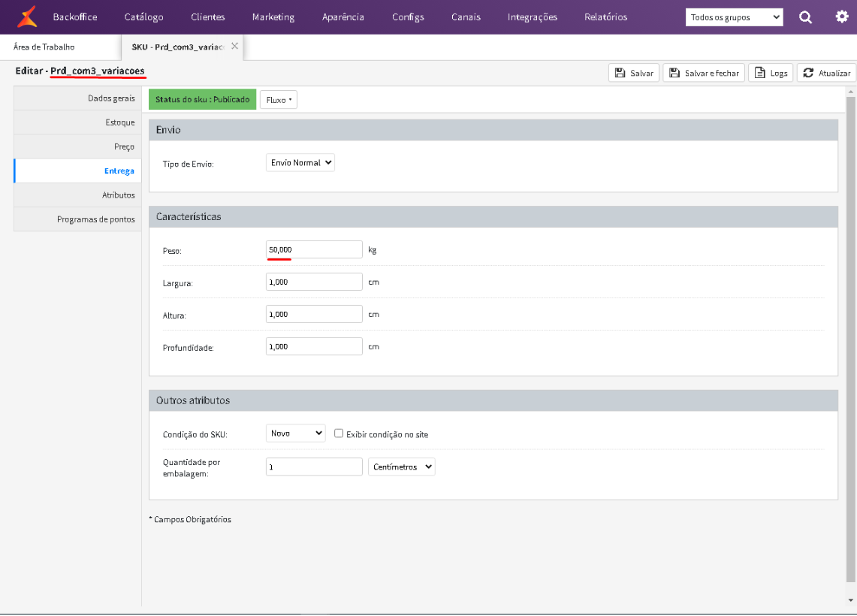The width and height of the screenshot is (857, 616).
Task: Click the Altura input field
Action: point(314,314)
